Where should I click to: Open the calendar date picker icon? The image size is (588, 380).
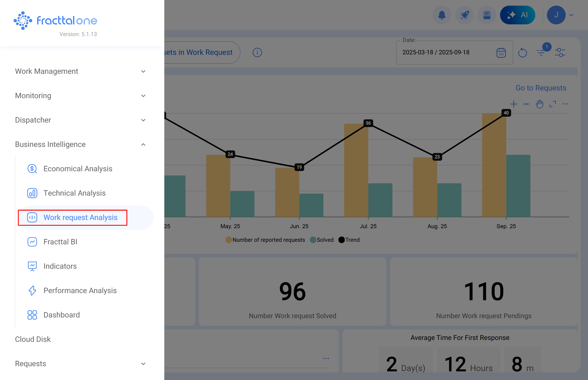click(501, 52)
